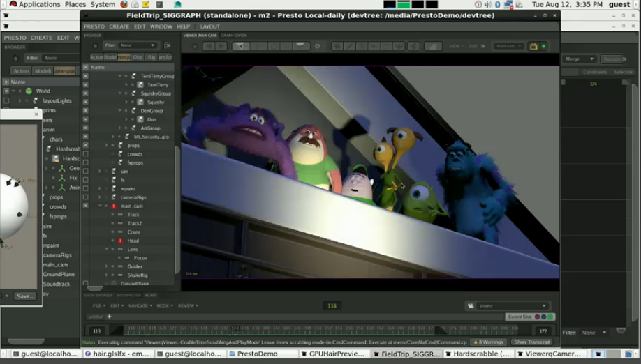The width and height of the screenshot is (641, 364).
Task: Click the back navigation arrow in viewer toolbar
Action: click(208, 46)
